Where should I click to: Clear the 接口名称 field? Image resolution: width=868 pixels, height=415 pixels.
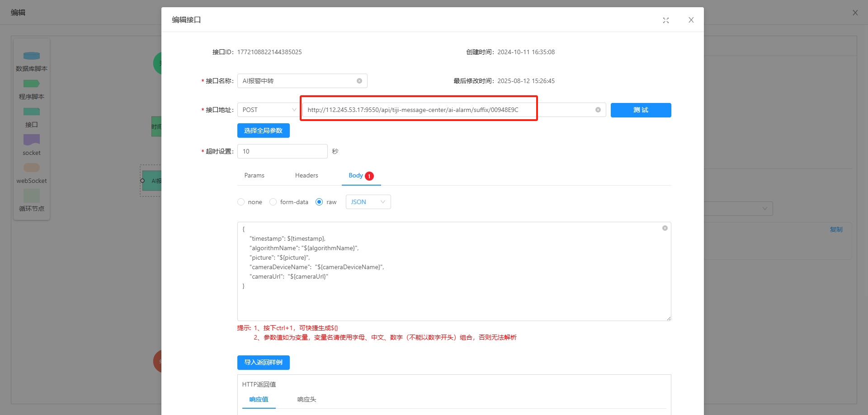tap(359, 81)
